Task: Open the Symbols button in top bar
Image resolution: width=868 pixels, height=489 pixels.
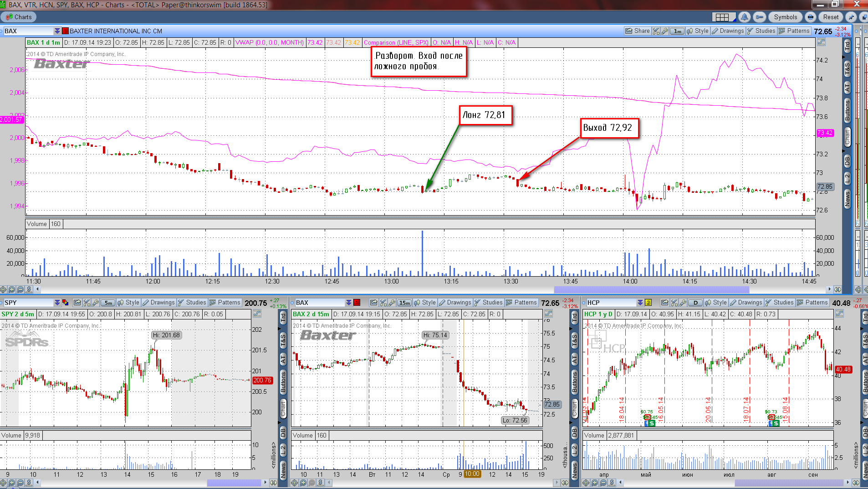Action: (786, 17)
